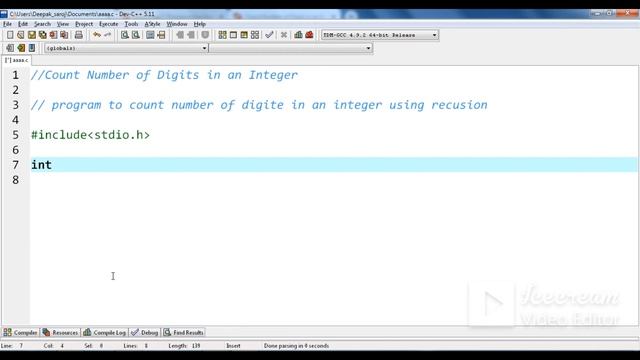
Task: Click line number 6 in the gutter
Action: pos(16,150)
